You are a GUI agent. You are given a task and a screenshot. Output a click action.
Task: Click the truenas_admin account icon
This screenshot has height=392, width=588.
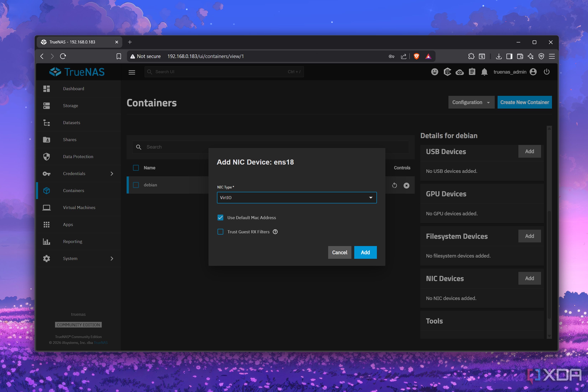pos(533,72)
